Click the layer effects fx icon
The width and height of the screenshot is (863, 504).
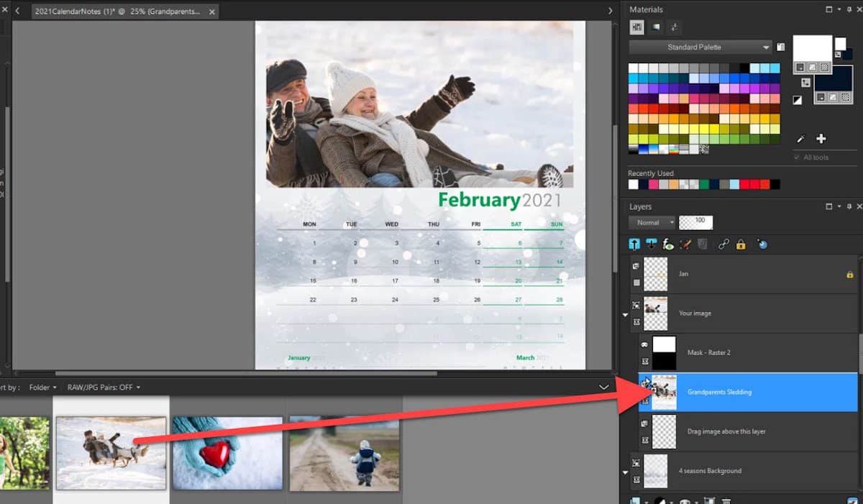click(667, 244)
